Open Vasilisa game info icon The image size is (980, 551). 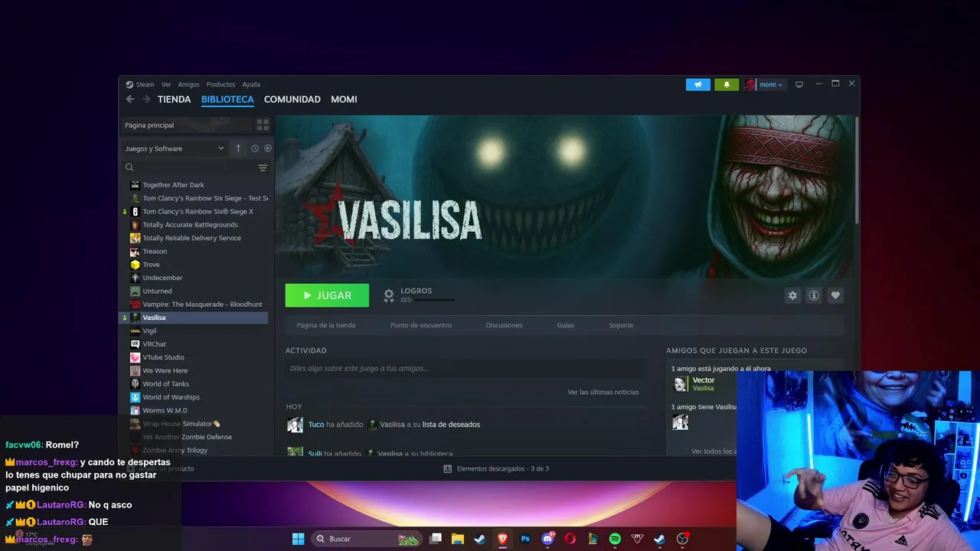814,295
